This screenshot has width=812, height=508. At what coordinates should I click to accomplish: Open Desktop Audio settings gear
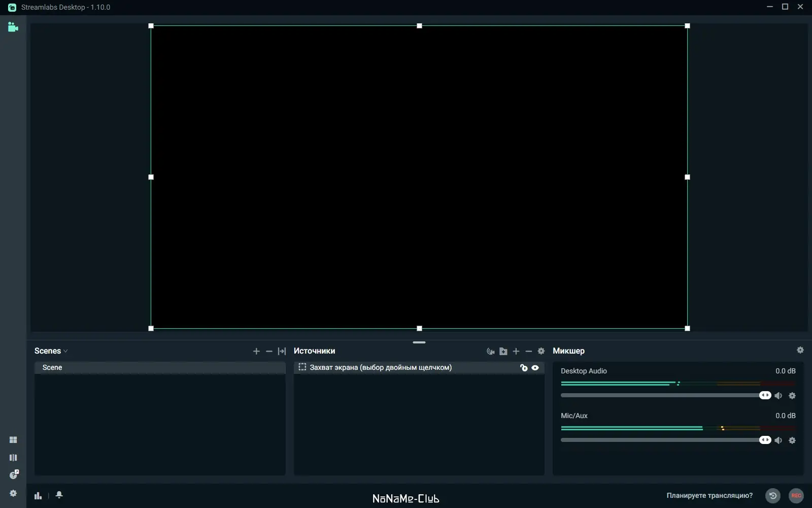point(792,396)
